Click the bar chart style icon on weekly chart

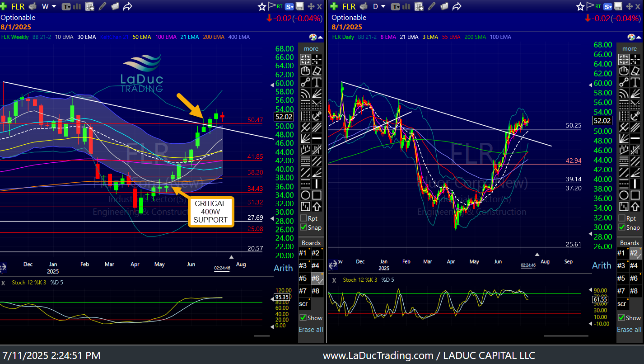(77, 6)
